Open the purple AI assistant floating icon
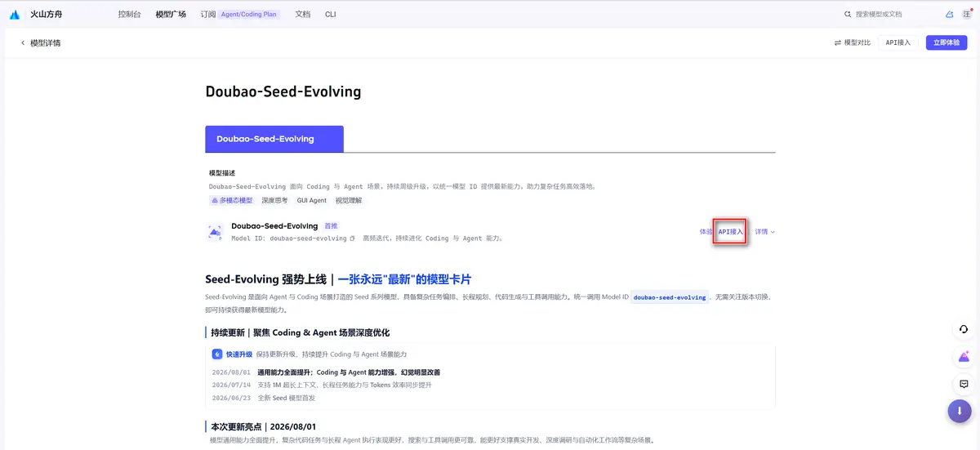This screenshot has height=450, width=980. 964,357
